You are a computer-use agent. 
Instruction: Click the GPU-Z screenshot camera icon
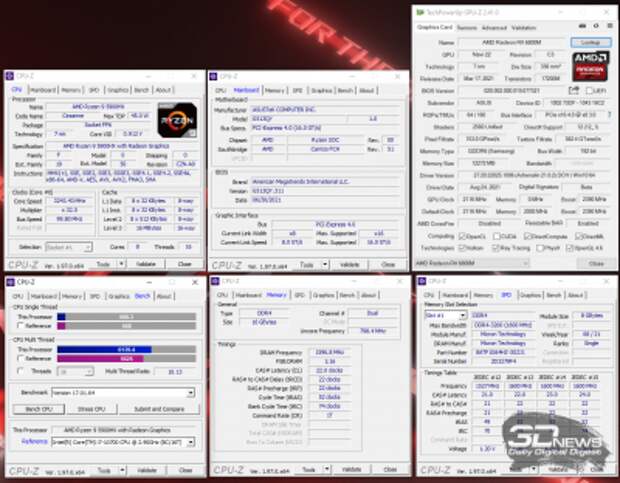(582, 26)
